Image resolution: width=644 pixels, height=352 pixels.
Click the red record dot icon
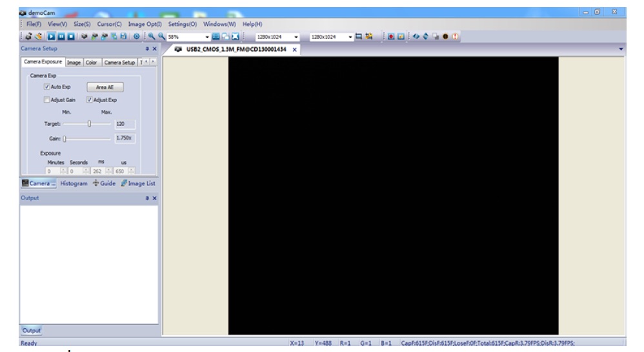pyautogui.click(x=391, y=37)
